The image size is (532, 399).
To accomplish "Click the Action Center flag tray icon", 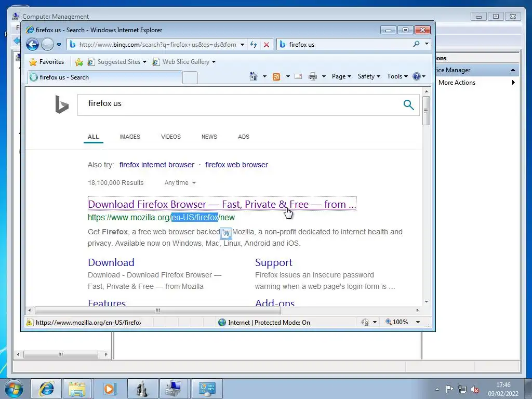I will 449,389.
